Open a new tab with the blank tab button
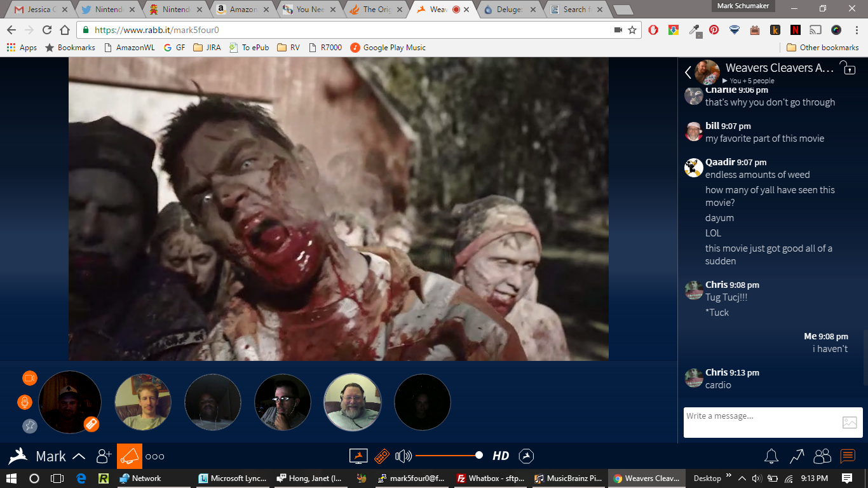 click(623, 10)
